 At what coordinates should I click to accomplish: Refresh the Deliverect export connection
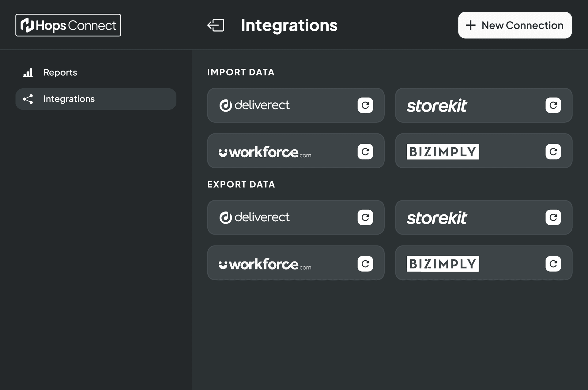[365, 217]
